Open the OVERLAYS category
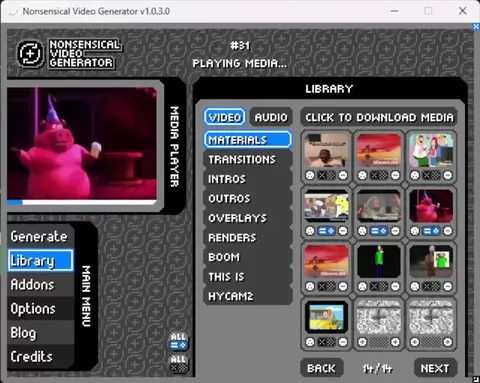 [248, 218]
